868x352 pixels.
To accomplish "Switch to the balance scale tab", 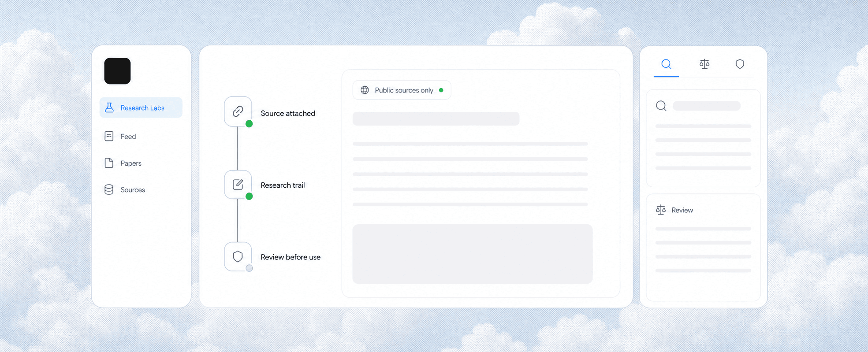I will [x=704, y=64].
